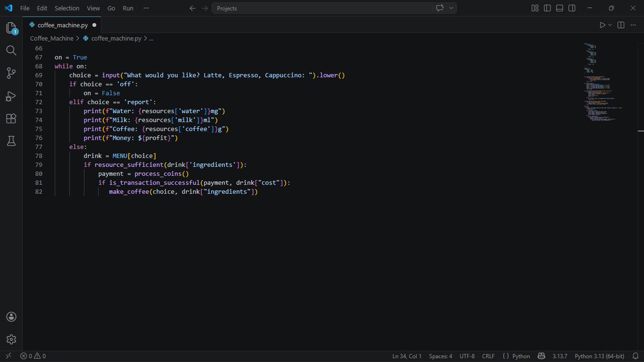Change line endings via CRLF

point(488,356)
